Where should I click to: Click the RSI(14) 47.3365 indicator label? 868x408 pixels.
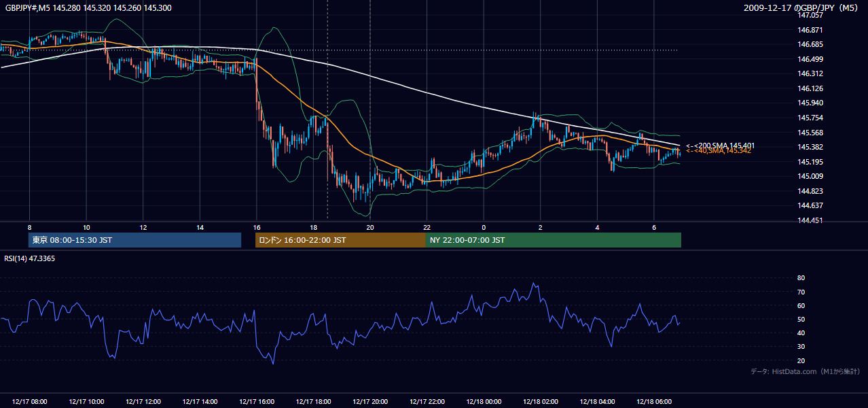coord(29,258)
